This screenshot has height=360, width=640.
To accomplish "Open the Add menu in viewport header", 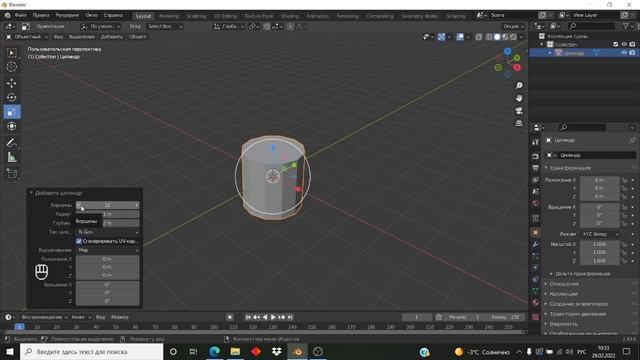I will 111,37.
